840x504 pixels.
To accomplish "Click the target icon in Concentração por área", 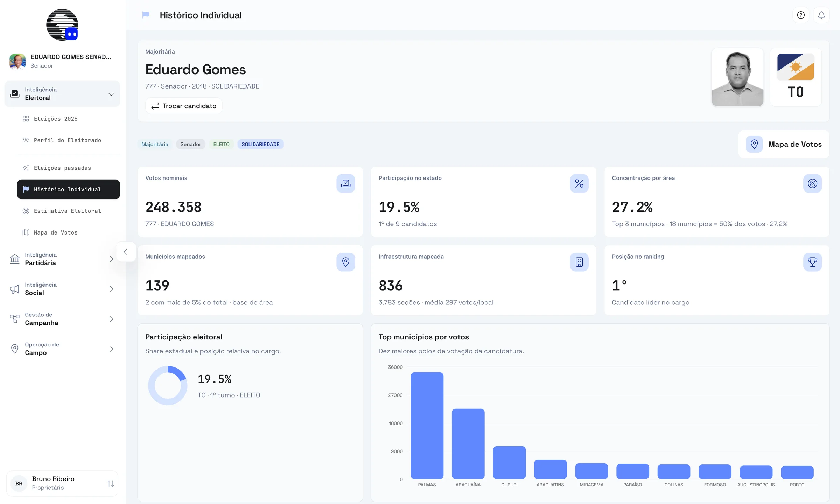I will [812, 183].
